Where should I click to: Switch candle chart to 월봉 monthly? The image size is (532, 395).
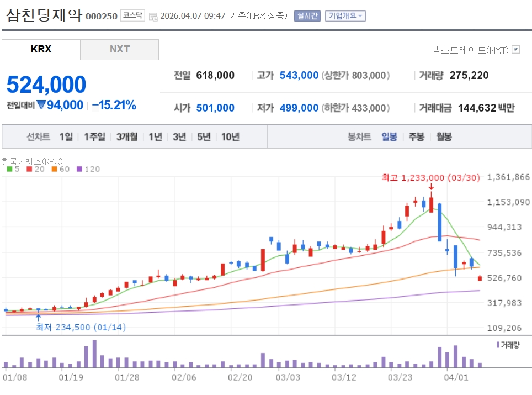click(x=444, y=137)
